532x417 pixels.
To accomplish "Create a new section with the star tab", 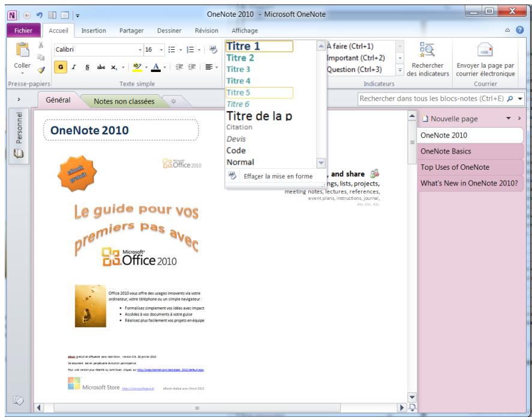I will click(173, 101).
